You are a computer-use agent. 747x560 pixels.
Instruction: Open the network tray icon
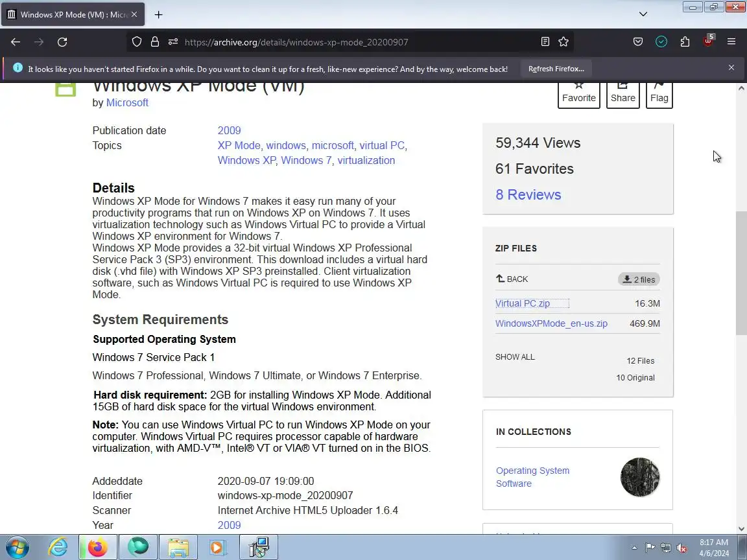(x=666, y=548)
